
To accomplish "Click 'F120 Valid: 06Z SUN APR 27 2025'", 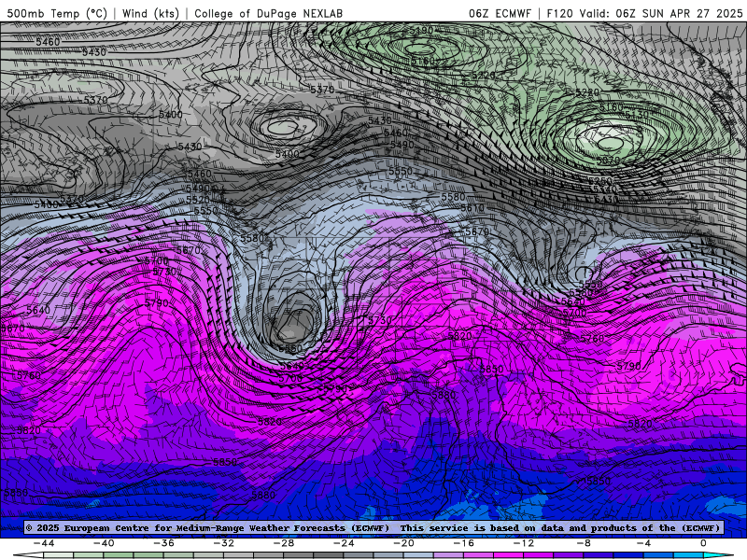I will click(x=644, y=13).
